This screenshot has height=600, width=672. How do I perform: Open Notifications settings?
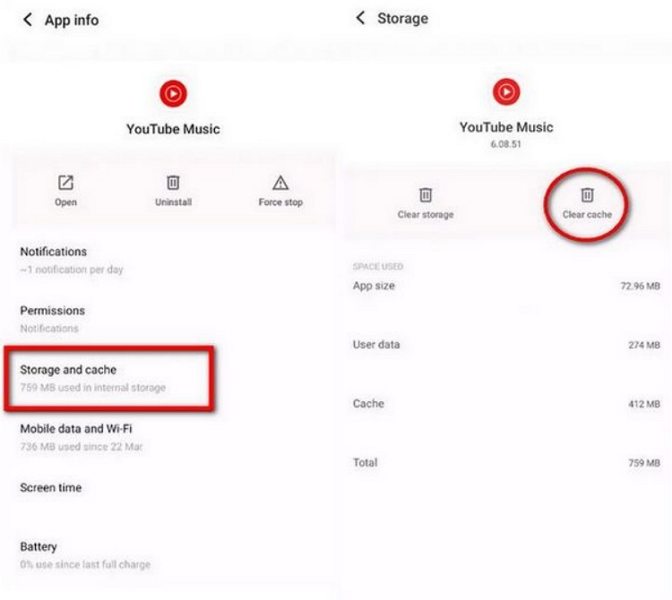[x=171, y=260]
